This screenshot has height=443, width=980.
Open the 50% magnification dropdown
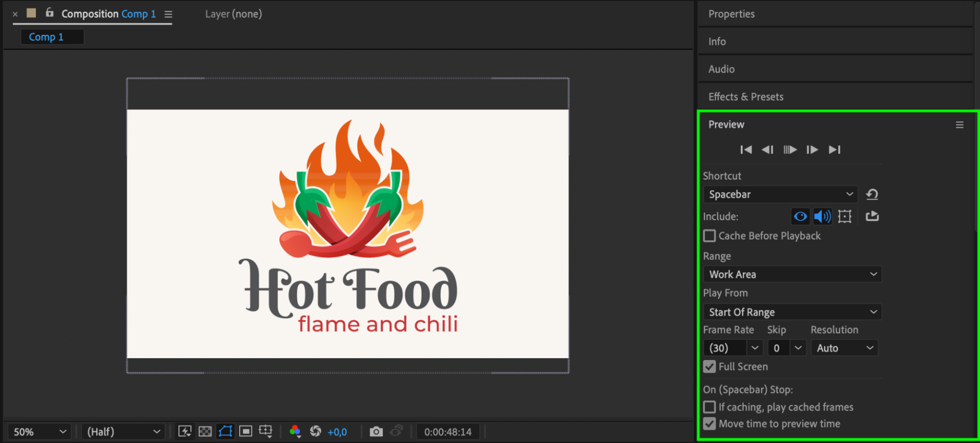click(40, 432)
